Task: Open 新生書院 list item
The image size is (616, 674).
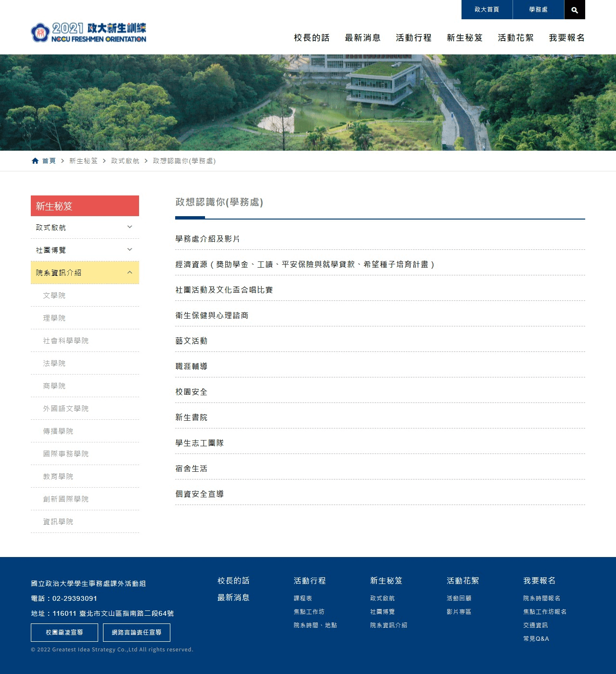Action: (x=380, y=417)
